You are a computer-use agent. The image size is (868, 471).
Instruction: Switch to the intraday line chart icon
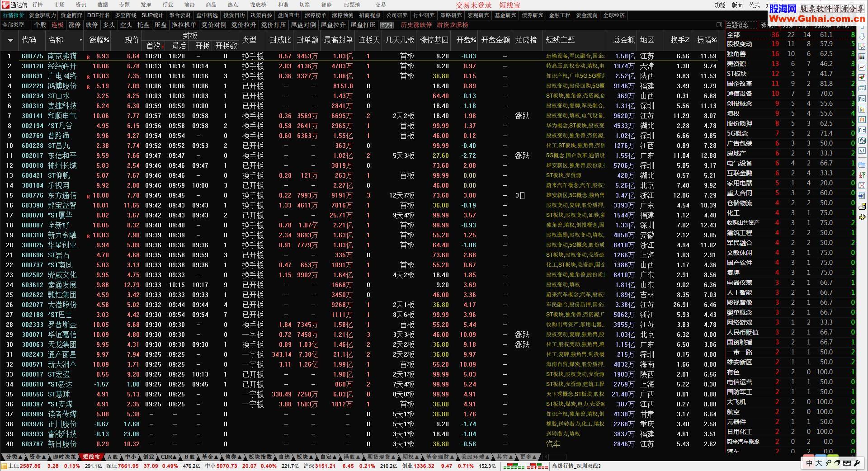tap(862, 67)
